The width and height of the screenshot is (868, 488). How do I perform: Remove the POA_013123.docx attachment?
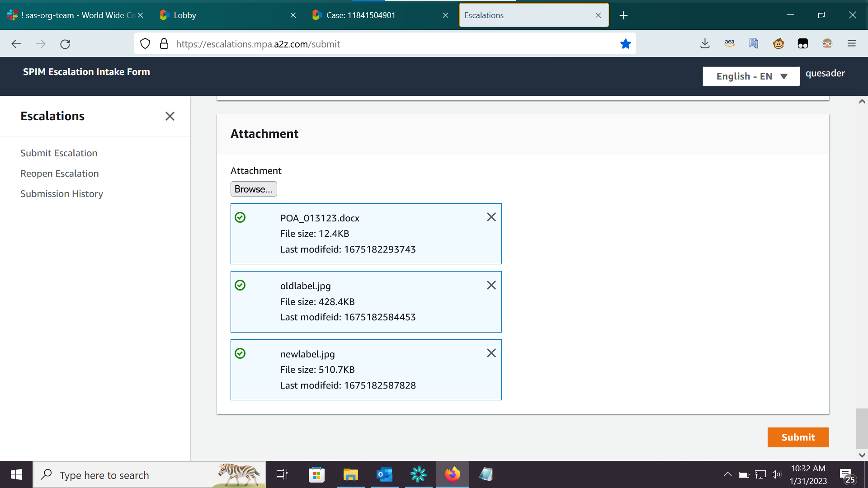coord(491,217)
